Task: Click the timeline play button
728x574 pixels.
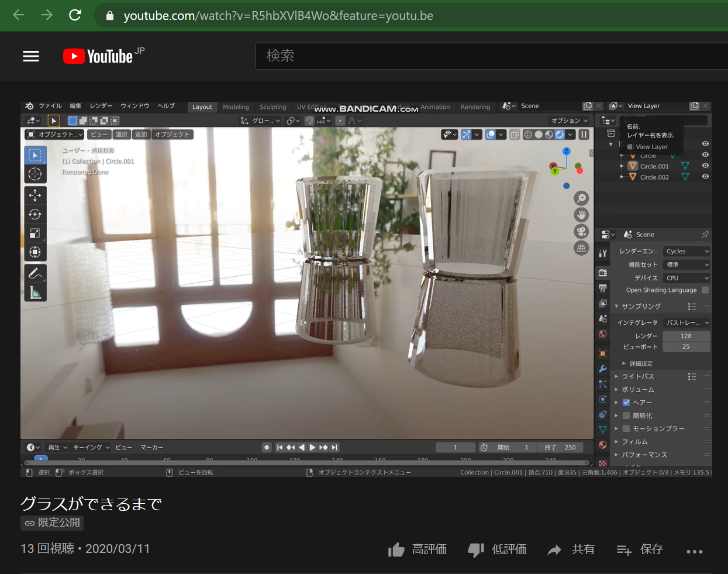Action: tap(312, 448)
